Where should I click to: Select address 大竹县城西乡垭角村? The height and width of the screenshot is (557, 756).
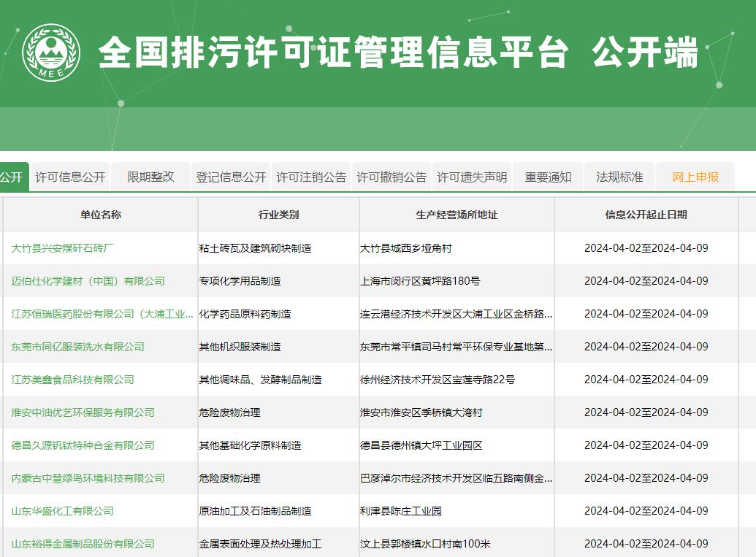[x=406, y=248]
